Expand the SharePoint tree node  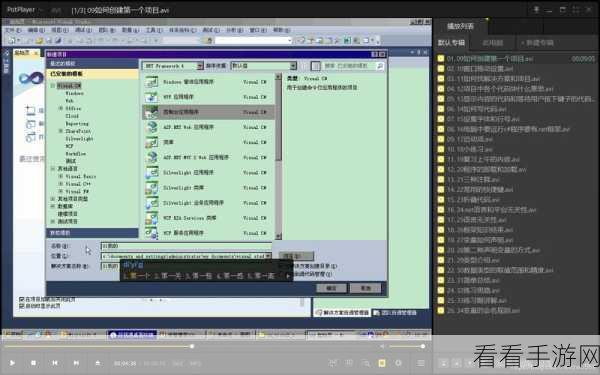tap(60, 131)
